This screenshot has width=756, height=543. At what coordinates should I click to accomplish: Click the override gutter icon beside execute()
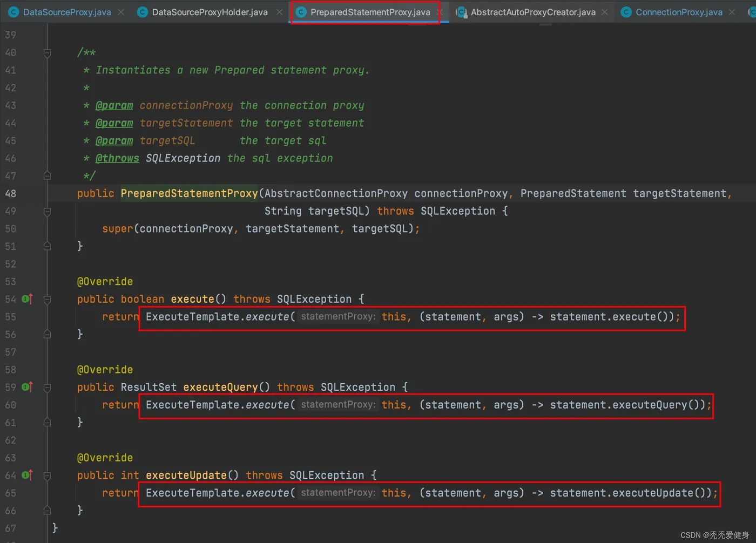27,298
